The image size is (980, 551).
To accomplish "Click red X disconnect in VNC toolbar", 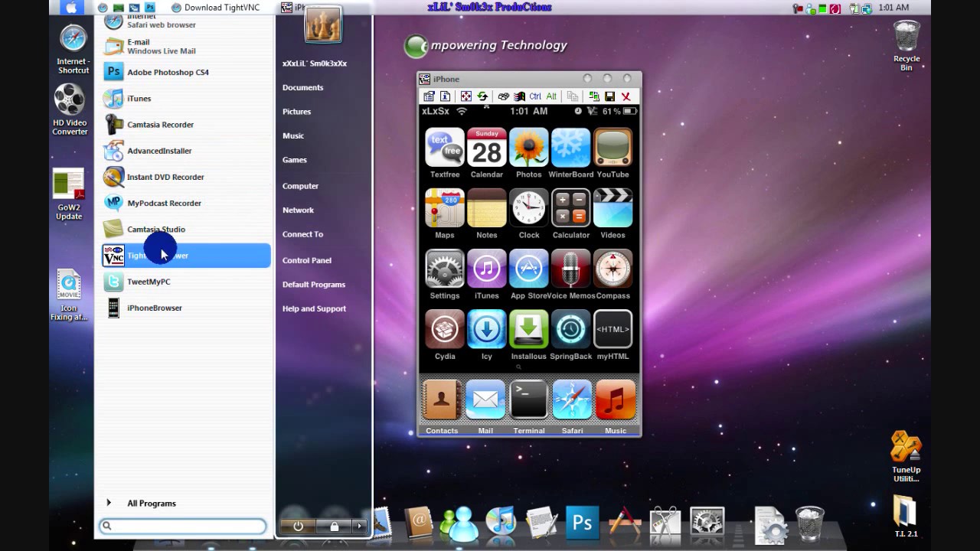I will 626,96.
